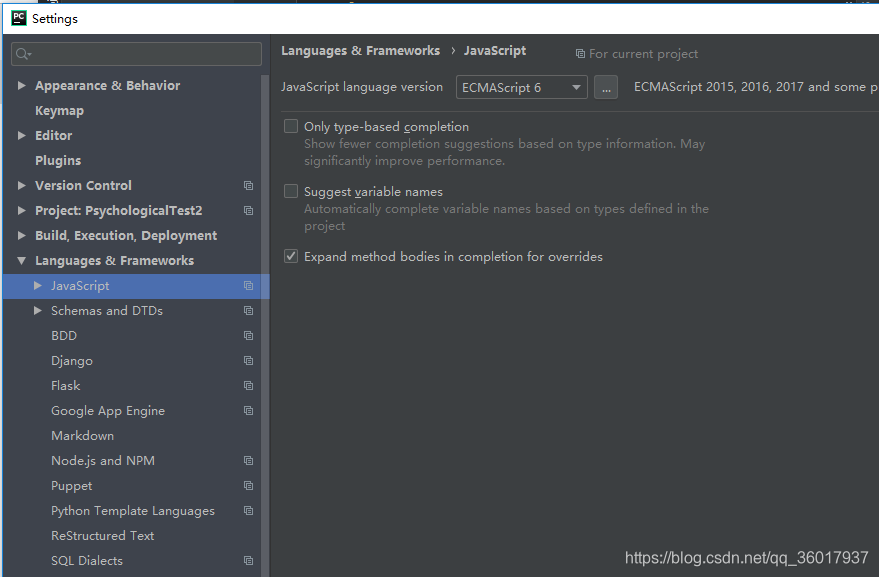Select ReStructured Text entry
The height and width of the screenshot is (577, 879).
[103, 536]
